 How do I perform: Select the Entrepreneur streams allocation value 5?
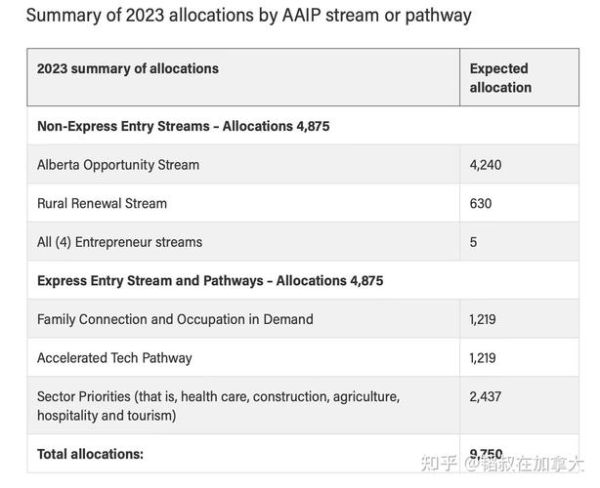point(473,242)
